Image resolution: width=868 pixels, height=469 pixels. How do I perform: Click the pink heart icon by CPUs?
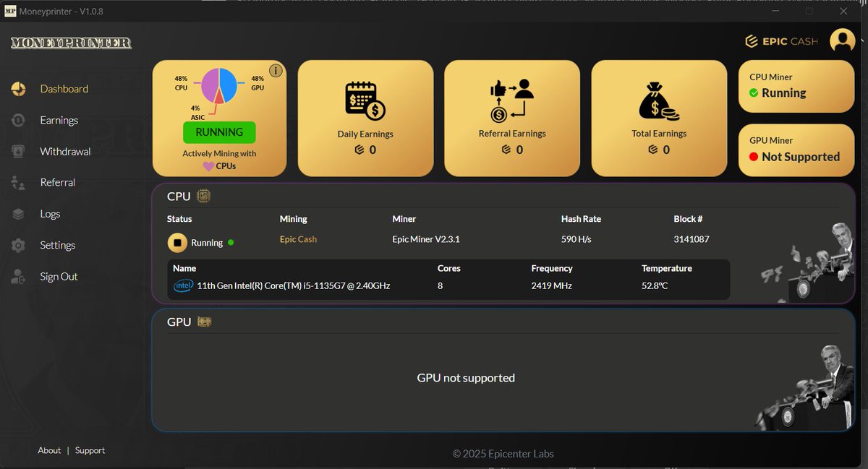point(208,166)
